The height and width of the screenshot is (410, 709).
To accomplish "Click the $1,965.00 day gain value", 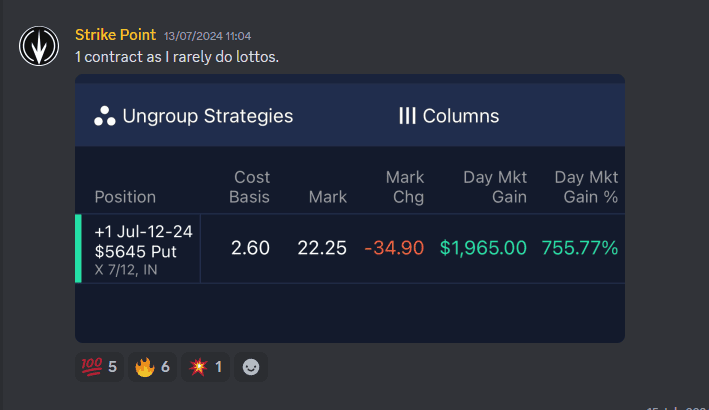I will 483,248.
